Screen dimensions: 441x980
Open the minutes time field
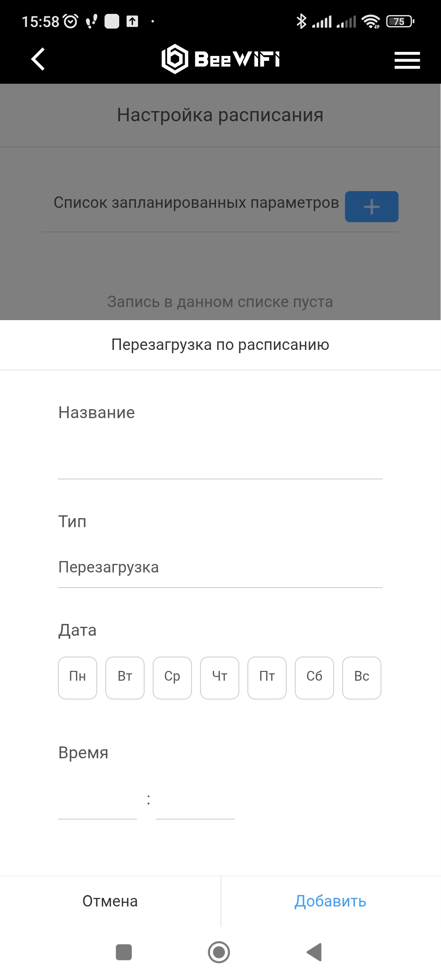click(x=195, y=800)
